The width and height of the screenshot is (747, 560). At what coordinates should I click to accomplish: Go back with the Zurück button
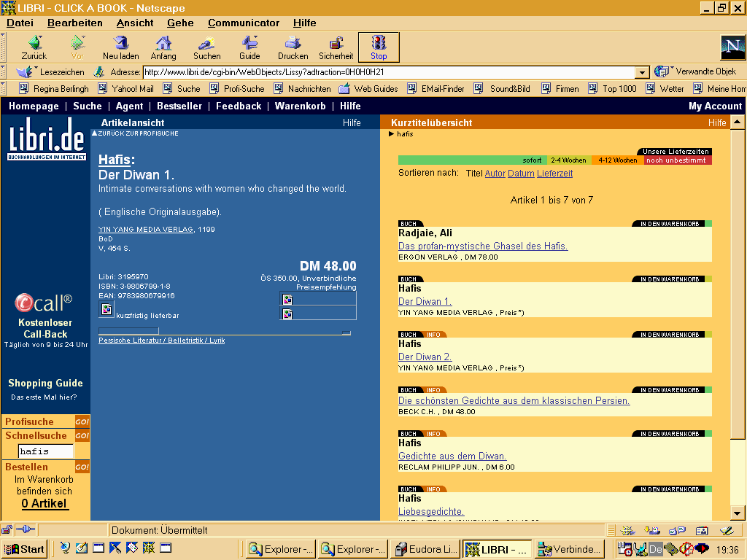point(34,47)
